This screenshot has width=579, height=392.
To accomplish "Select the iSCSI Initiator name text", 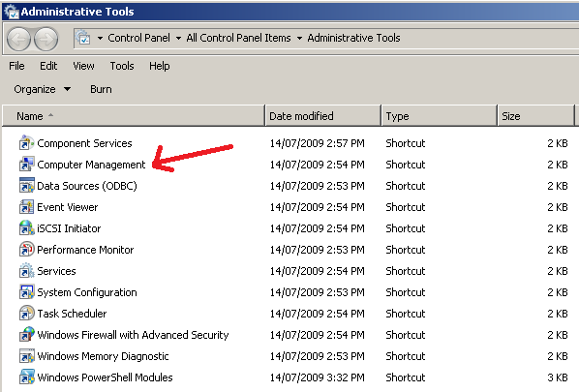I will [69, 228].
